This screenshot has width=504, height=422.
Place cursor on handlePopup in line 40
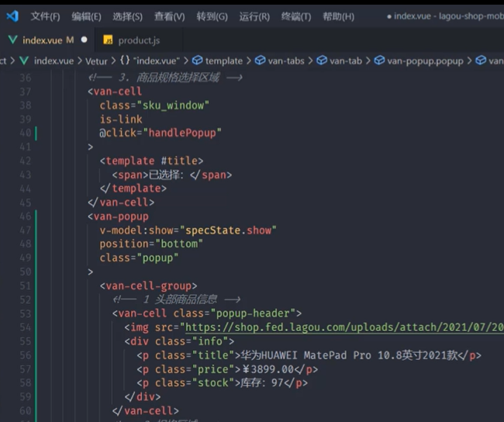point(182,133)
